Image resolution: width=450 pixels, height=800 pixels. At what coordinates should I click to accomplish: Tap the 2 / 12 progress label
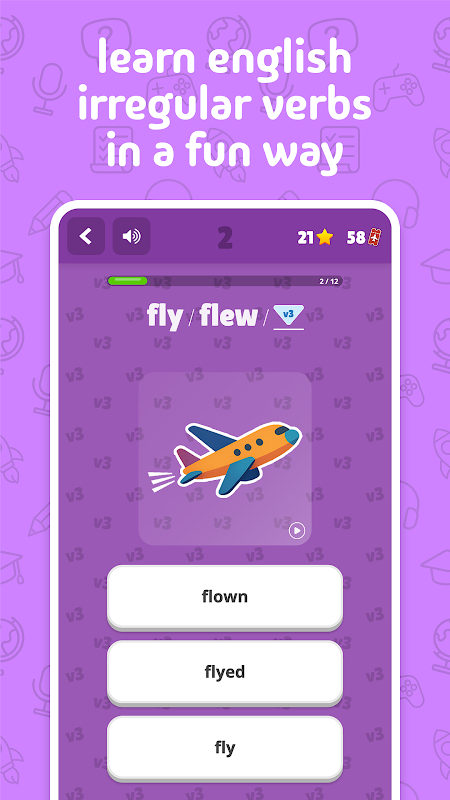329,281
